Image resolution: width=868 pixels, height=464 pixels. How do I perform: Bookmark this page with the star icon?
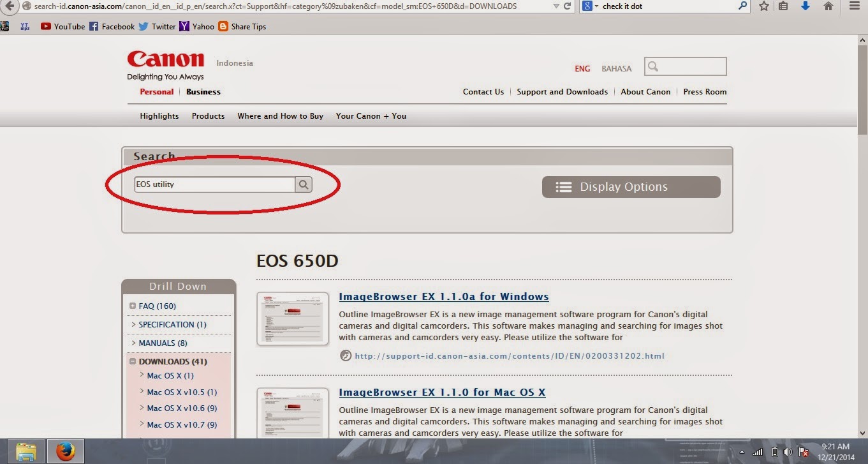764,6
